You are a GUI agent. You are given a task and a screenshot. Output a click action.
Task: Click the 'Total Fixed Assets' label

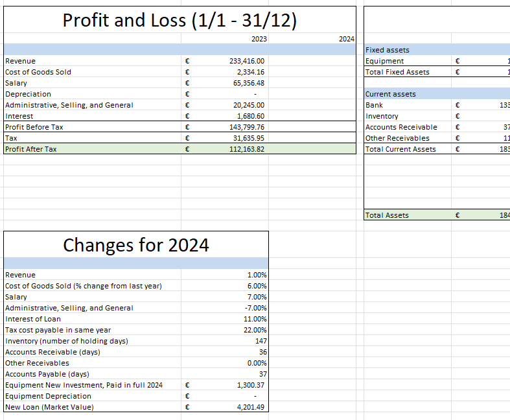coord(397,72)
